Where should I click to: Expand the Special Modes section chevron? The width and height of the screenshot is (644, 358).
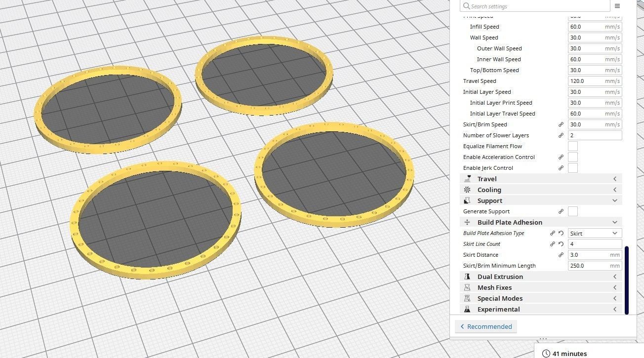pyautogui.click(x=615, y=298)
